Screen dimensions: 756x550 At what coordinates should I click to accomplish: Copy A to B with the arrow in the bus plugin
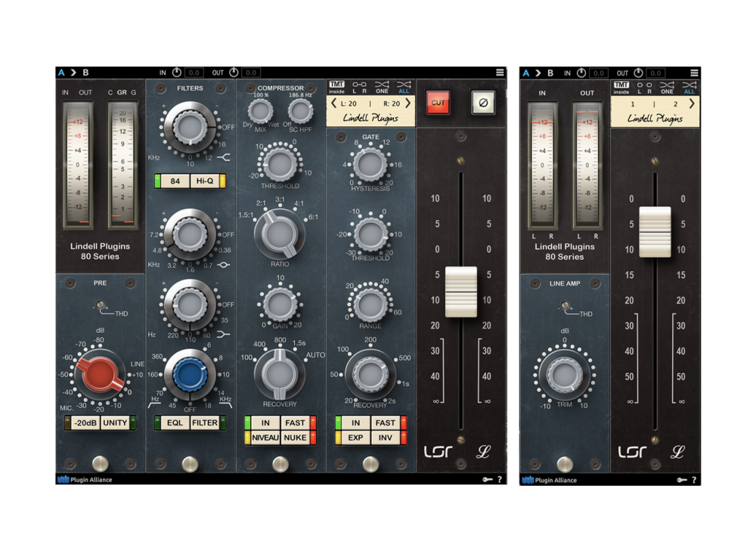tap(538, 73)
